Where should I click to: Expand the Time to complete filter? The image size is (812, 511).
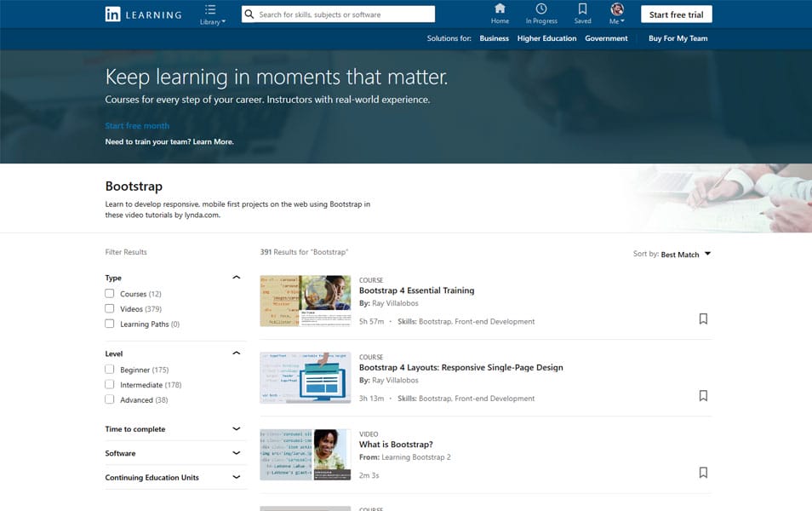pos(236,428)
